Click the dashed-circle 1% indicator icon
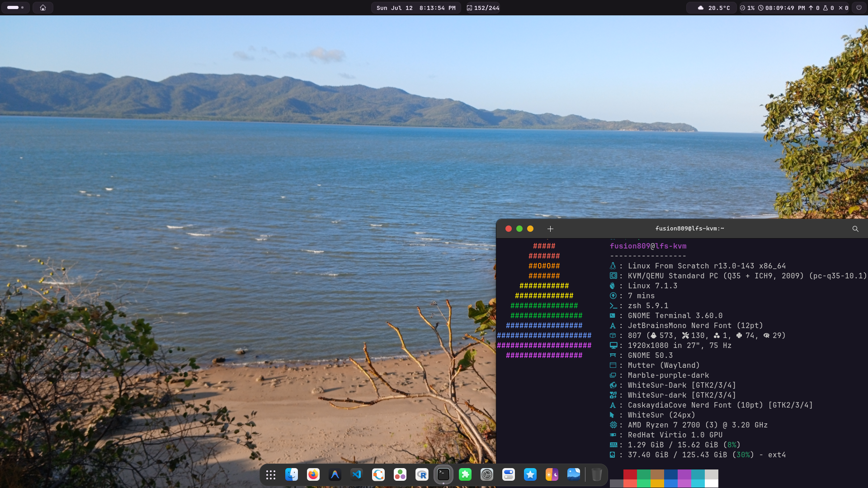 pyautogui.click(x=742, y=8)
